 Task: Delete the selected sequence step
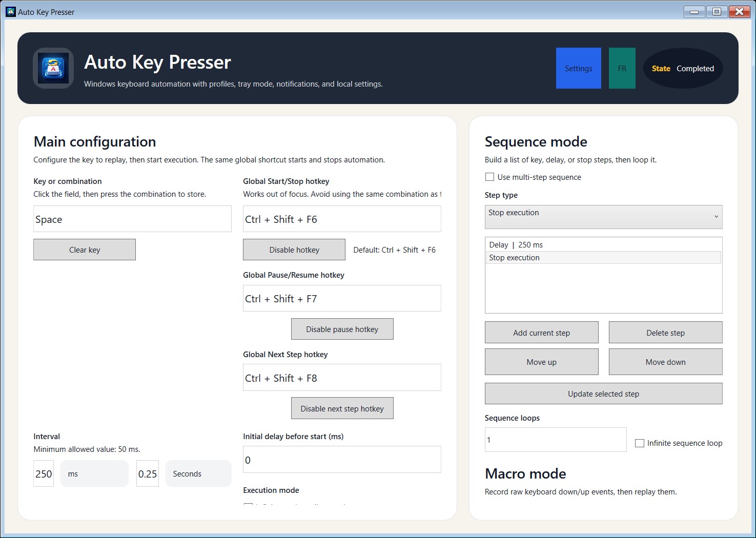(x=666, y=333)
